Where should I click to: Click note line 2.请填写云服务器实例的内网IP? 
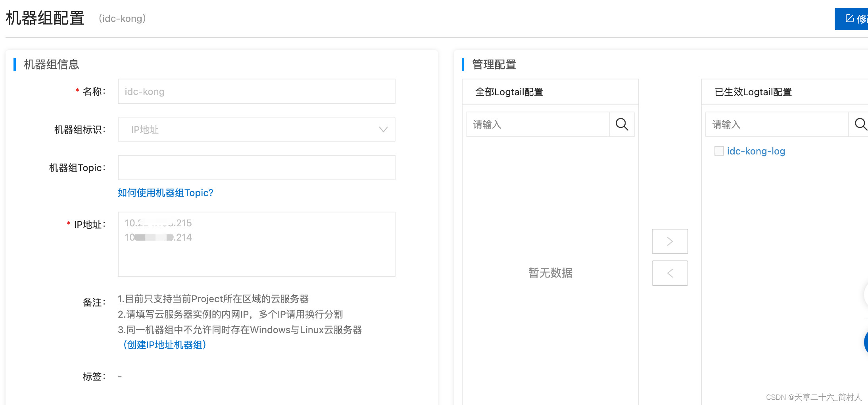(x=230, y=314)
